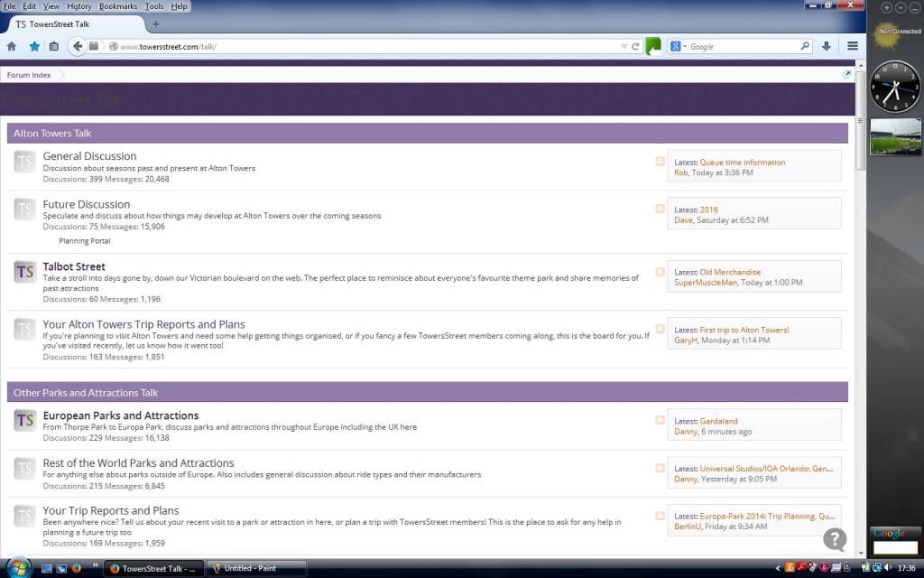This screenshot has width=924, height=578.
Task: Click the popup icon right of Forum Index bar
Action: (846, 74)
